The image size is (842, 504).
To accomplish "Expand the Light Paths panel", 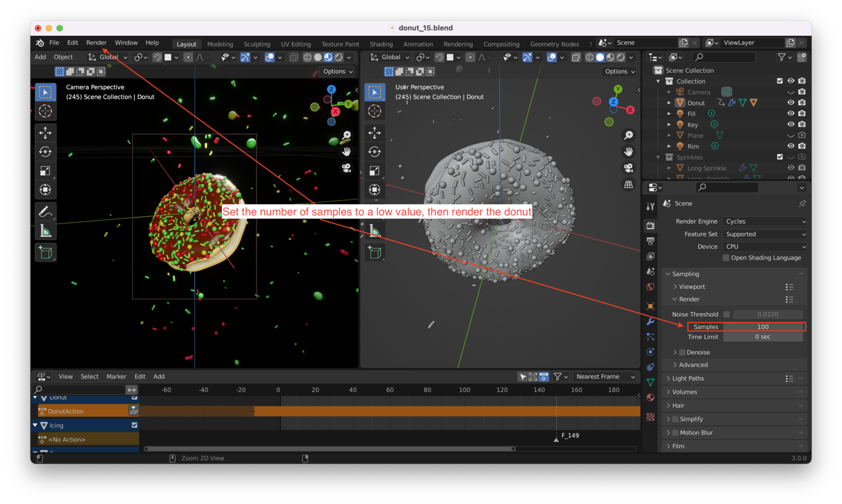I will 688,379.
